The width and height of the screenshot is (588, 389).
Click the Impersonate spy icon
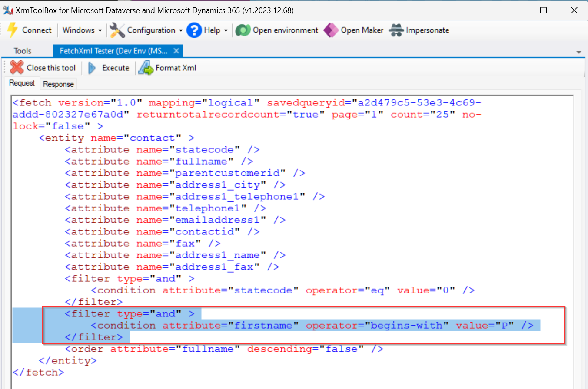coord(396,30)
